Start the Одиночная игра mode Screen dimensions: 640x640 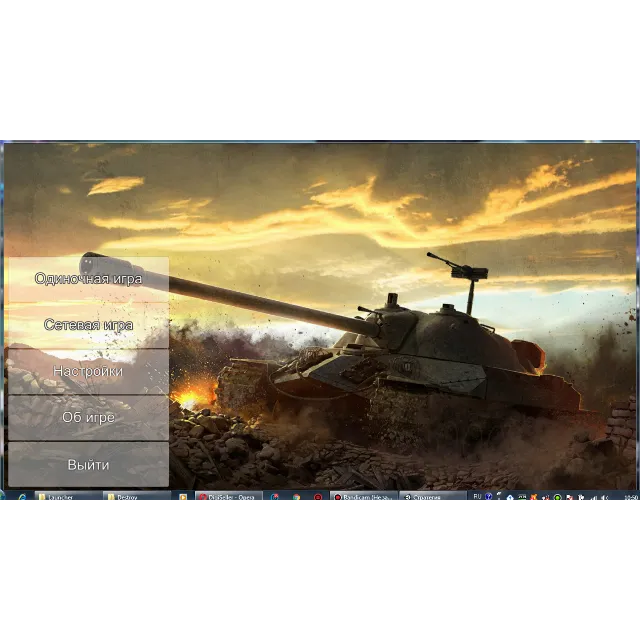(x=89, y=279)
